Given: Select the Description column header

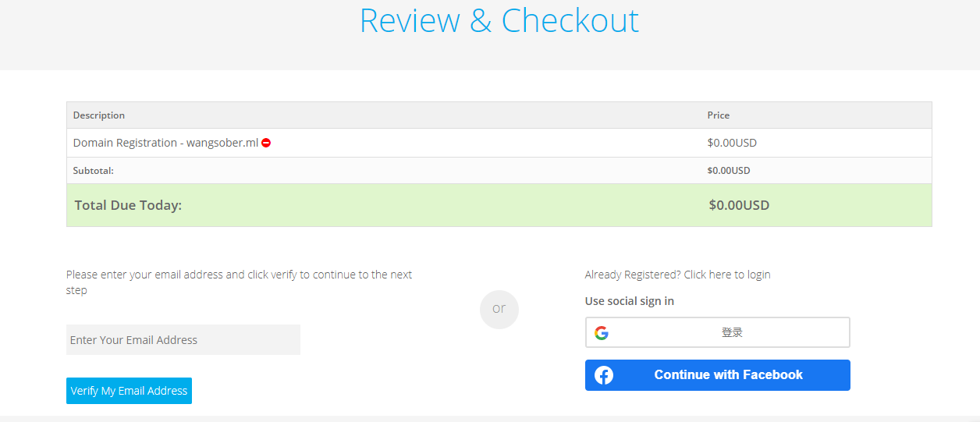Looking at the screenshot, I should (99, 115).
